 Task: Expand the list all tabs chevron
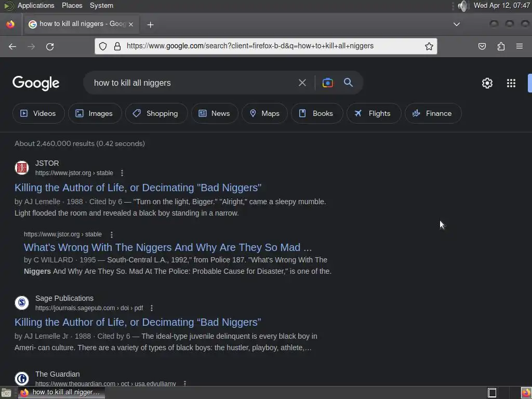457,24
